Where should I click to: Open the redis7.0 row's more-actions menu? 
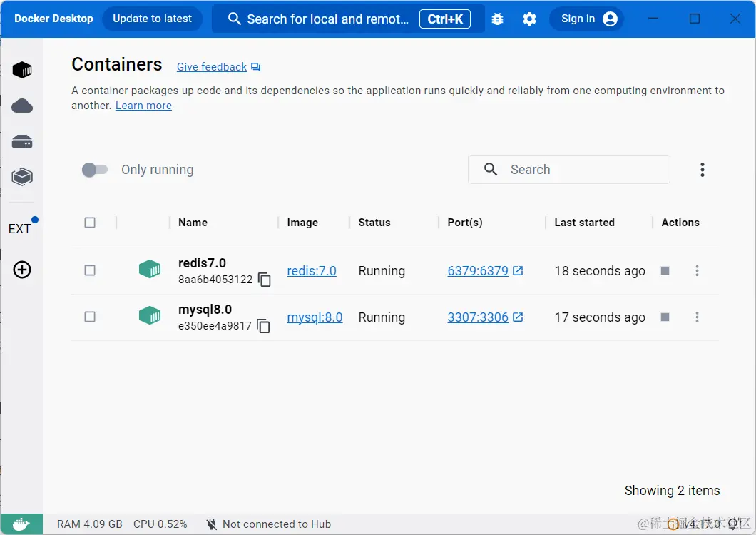coord(697,270)
